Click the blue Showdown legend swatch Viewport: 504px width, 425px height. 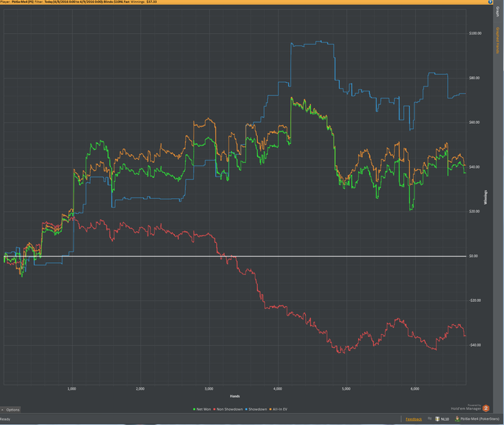click(x=246, y=409)
